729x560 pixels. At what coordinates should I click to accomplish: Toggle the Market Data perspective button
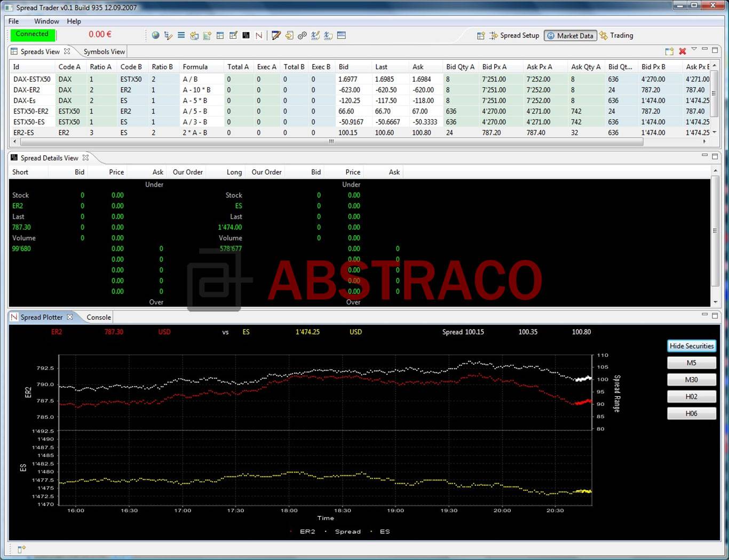570,35
